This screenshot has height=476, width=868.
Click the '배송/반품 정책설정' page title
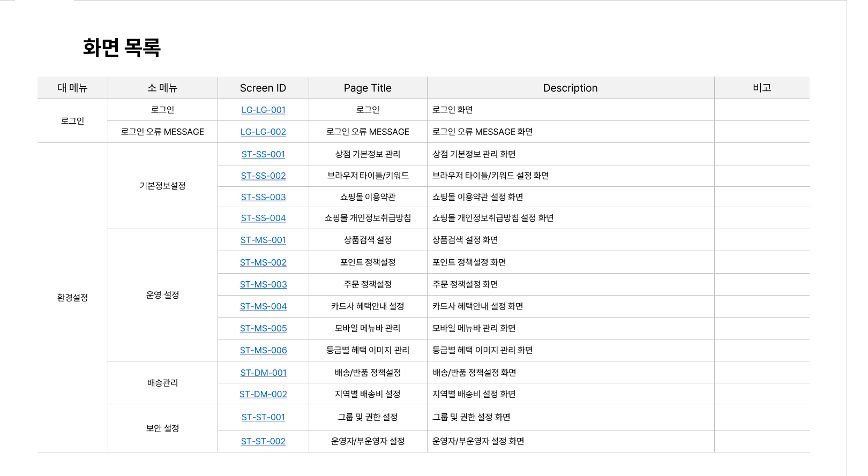point(368,373)
